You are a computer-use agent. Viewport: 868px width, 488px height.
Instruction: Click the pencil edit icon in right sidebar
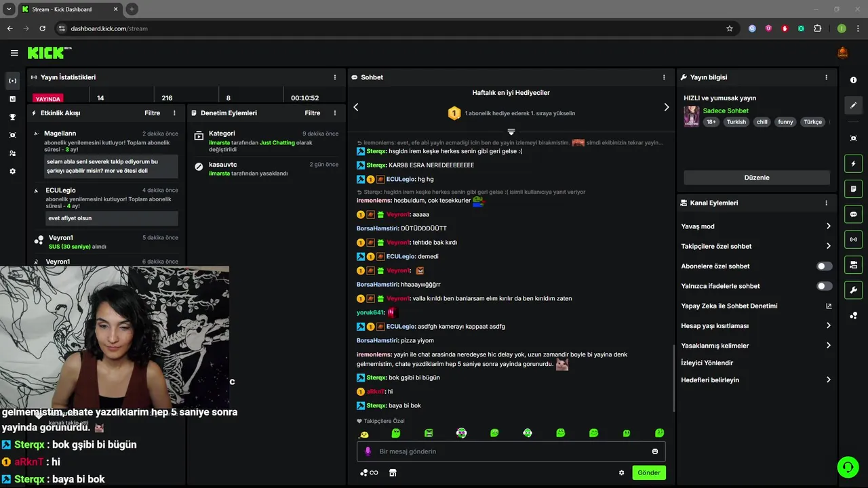tap(853, 106)
